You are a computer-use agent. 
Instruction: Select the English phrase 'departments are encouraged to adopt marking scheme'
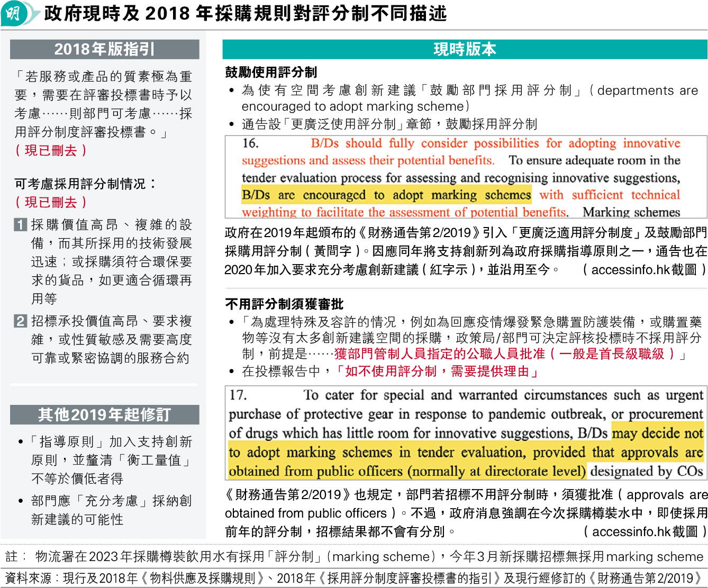[470, 98]
